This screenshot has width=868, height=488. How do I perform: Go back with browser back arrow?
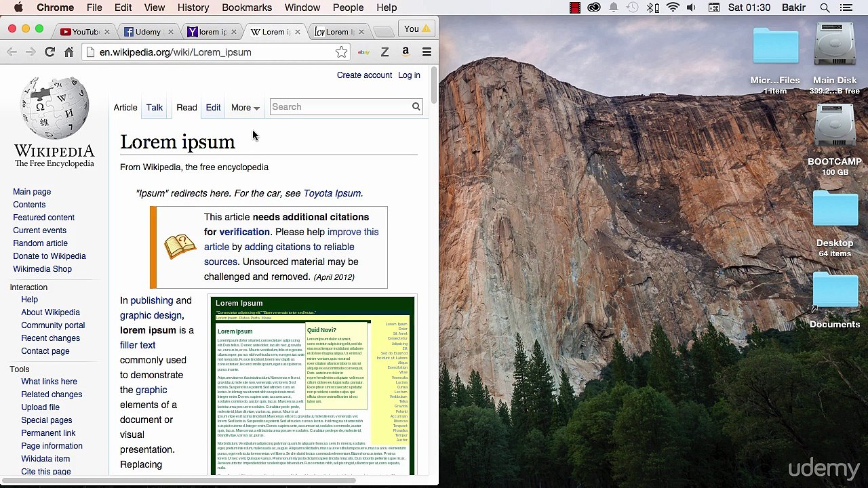coord(12,52)
